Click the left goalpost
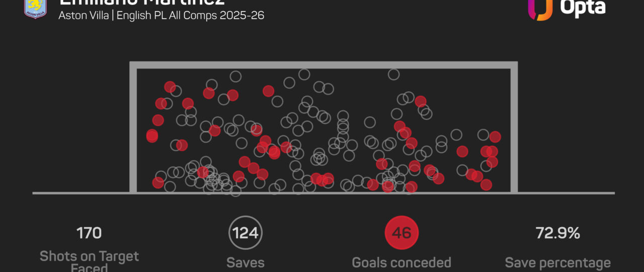The width and height of the screenshot is (644, 272). click(x=133, y=127)
